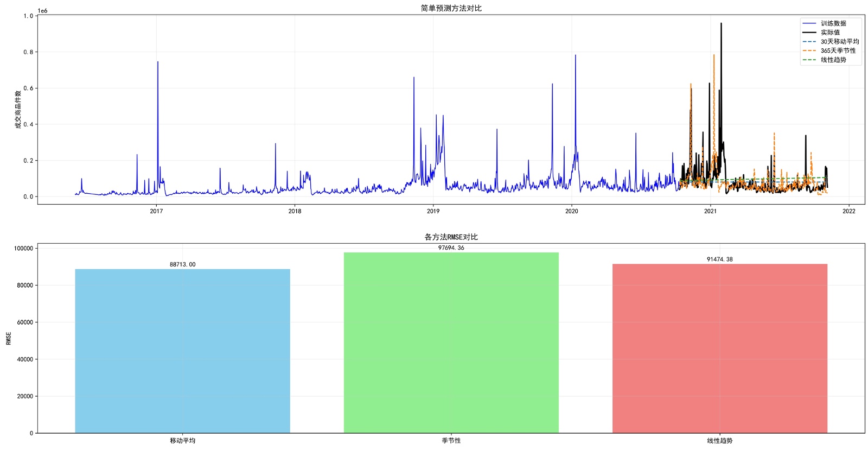Image resolution: width=868 pixels, height=451 pixels.
Task: Click the 2019 x-axis tick label
Action: coord(433,211)
